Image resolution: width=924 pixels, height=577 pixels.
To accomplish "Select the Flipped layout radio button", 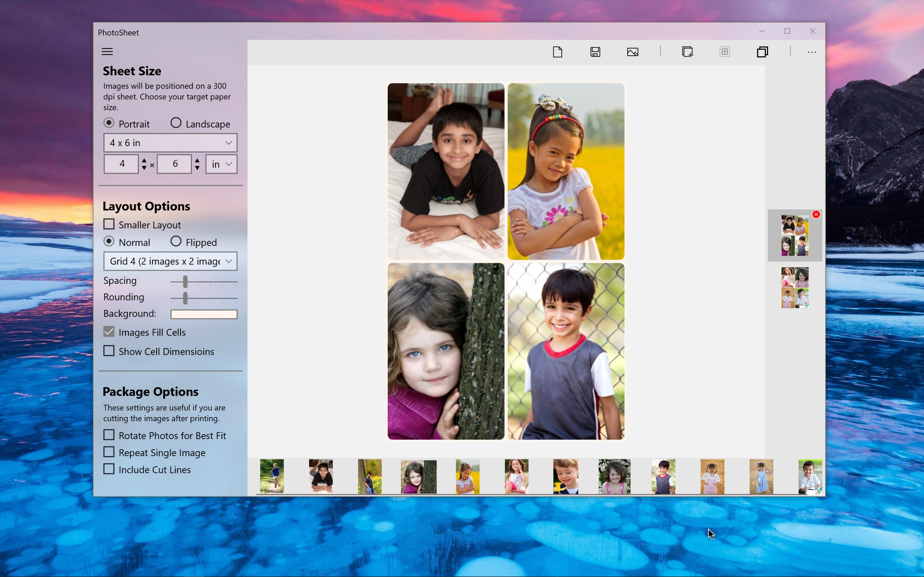I will (176, 241).
